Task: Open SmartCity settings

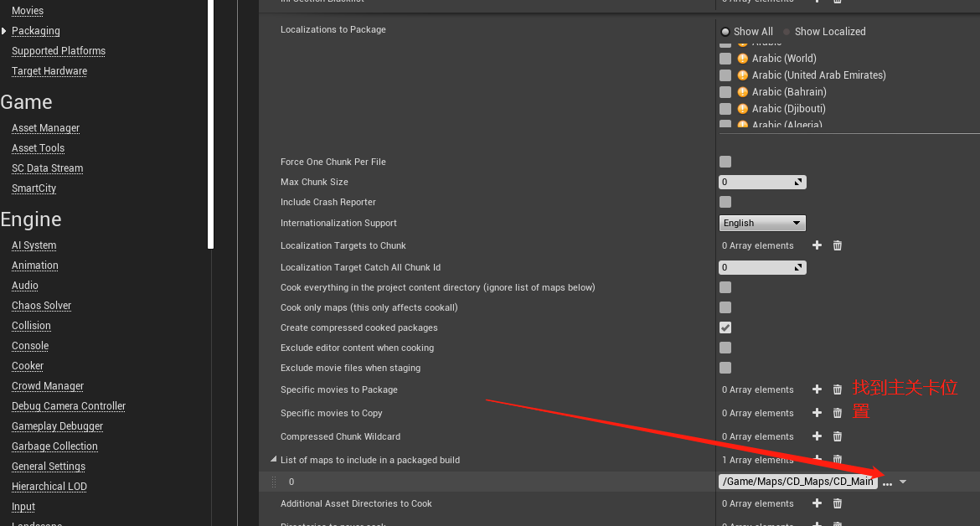Action: point(34,188)
